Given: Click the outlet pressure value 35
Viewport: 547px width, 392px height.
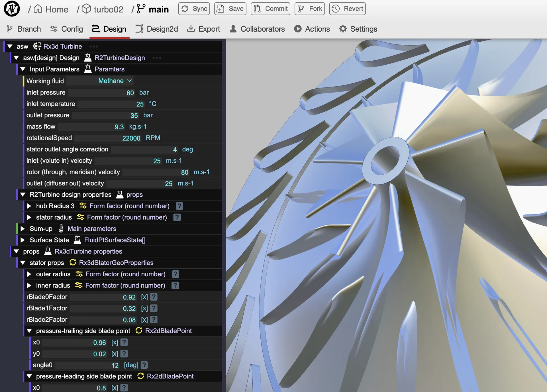Looking at the screenshot, I should 134,115.
